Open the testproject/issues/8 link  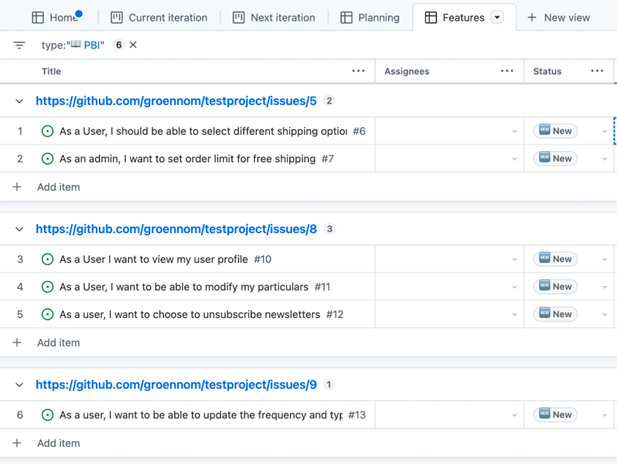(x=176, y=229)
